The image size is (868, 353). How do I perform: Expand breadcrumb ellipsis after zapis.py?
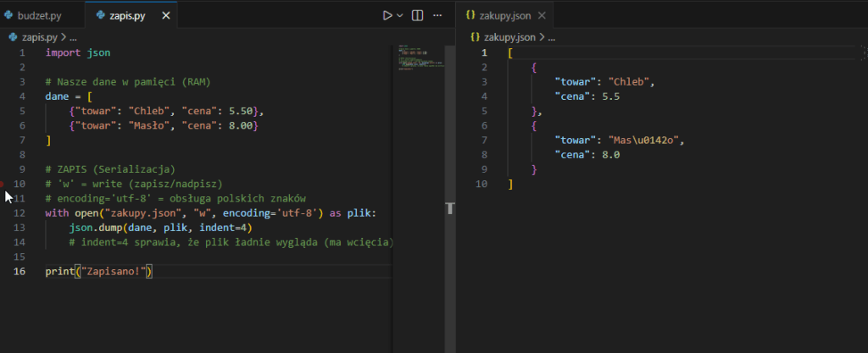pos(72,37)
